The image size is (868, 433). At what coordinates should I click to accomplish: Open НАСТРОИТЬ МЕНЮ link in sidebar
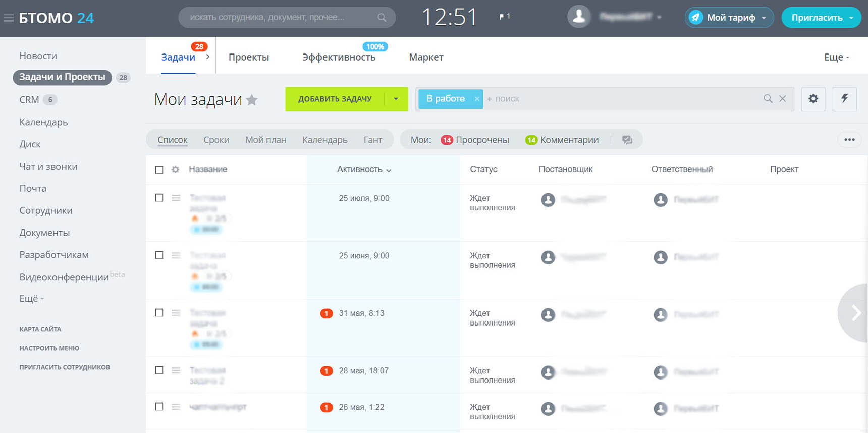(x=49, y=348)
